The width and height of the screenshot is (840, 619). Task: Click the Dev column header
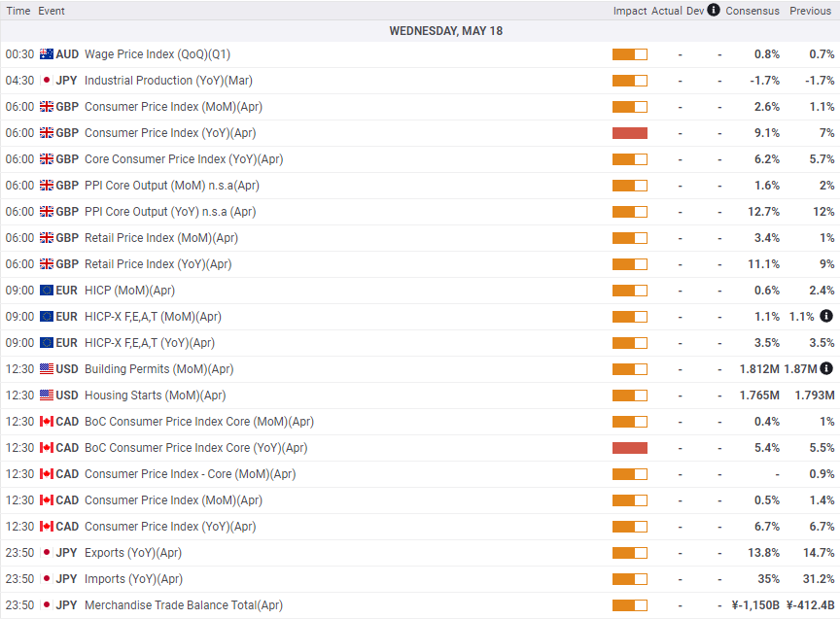pyautogui.click(x=695, y=11)
